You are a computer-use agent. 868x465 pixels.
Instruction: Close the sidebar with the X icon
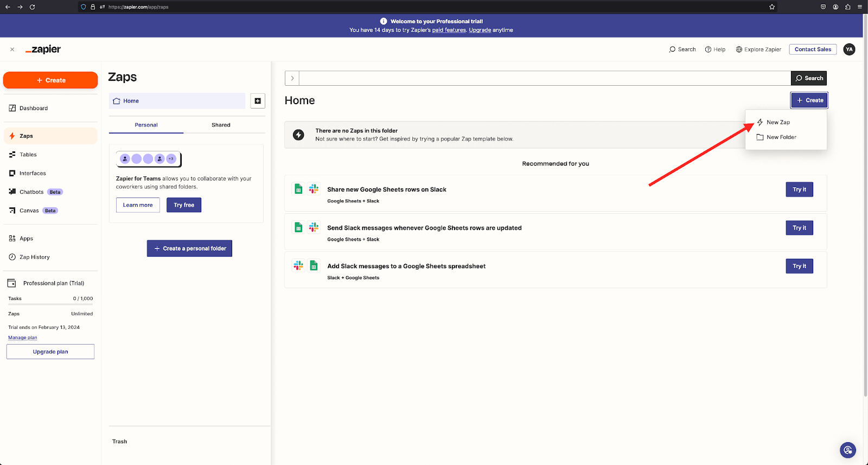(12, 49)
